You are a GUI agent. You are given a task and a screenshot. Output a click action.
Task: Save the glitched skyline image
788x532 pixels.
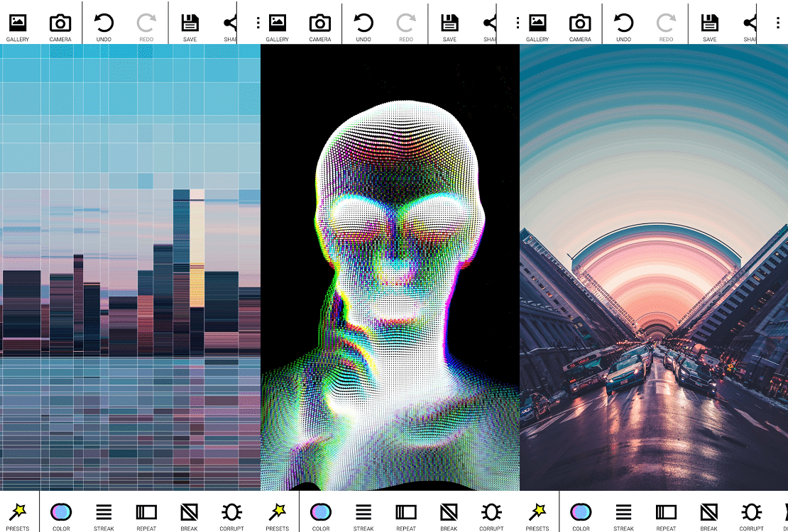point(190,28)
